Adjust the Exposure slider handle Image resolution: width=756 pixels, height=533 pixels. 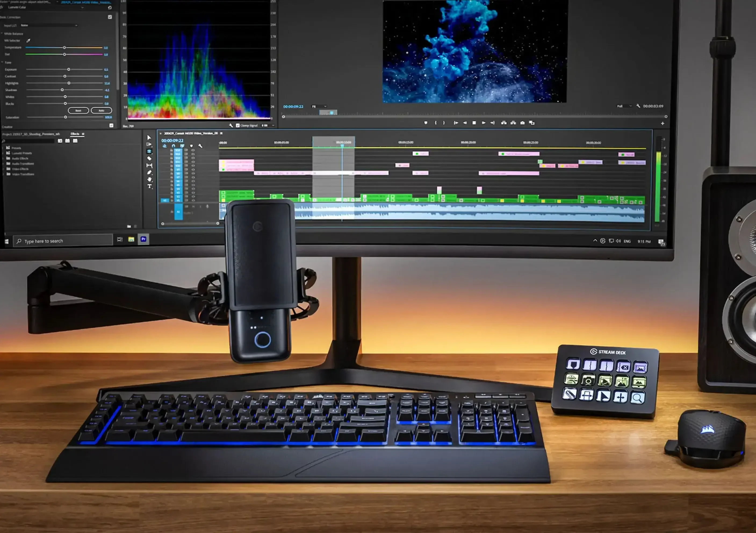tap(69, 70)
